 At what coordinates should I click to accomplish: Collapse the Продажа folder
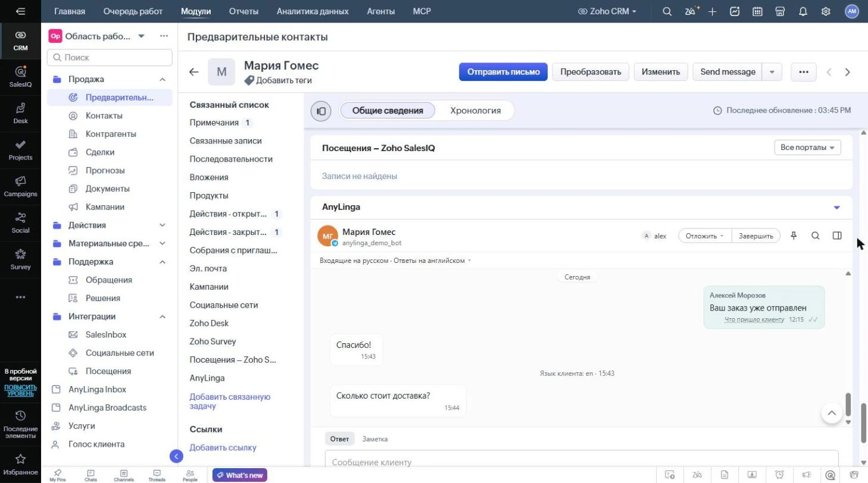[163, 79]
